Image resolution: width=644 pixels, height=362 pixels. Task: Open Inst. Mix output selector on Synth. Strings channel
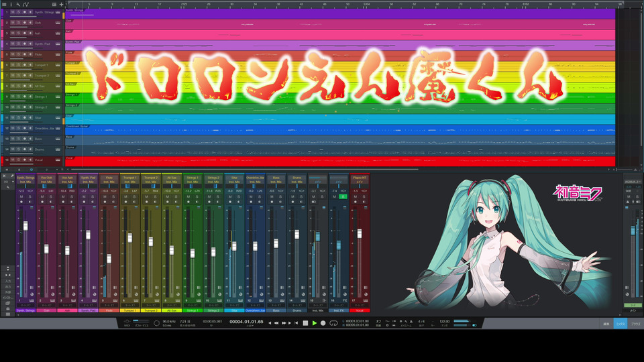25,182
